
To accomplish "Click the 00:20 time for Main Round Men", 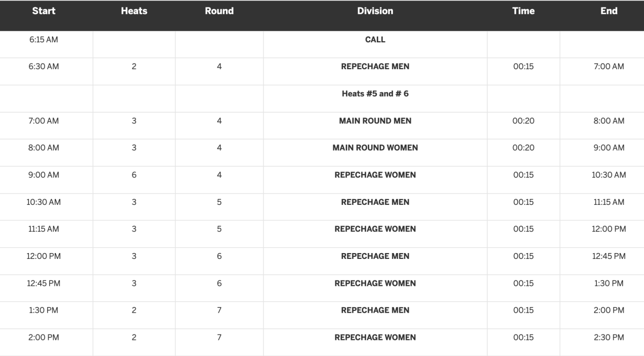I will [523, 121].
